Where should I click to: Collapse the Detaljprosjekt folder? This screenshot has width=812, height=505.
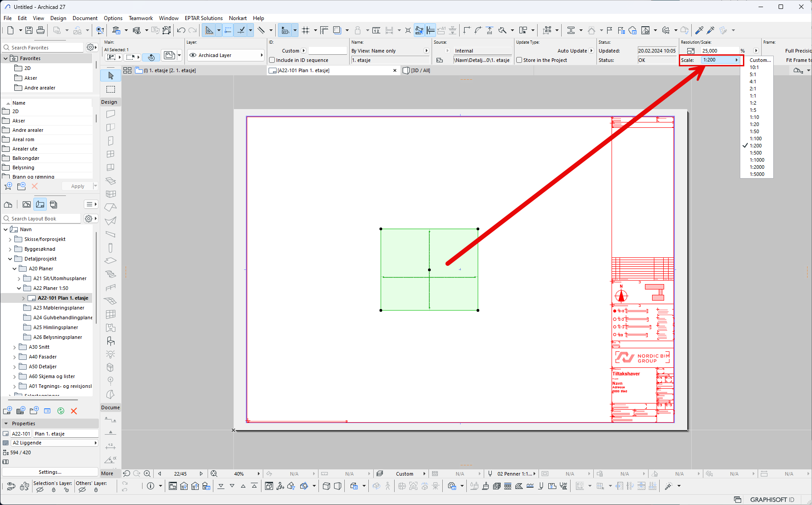pos(10,259)
